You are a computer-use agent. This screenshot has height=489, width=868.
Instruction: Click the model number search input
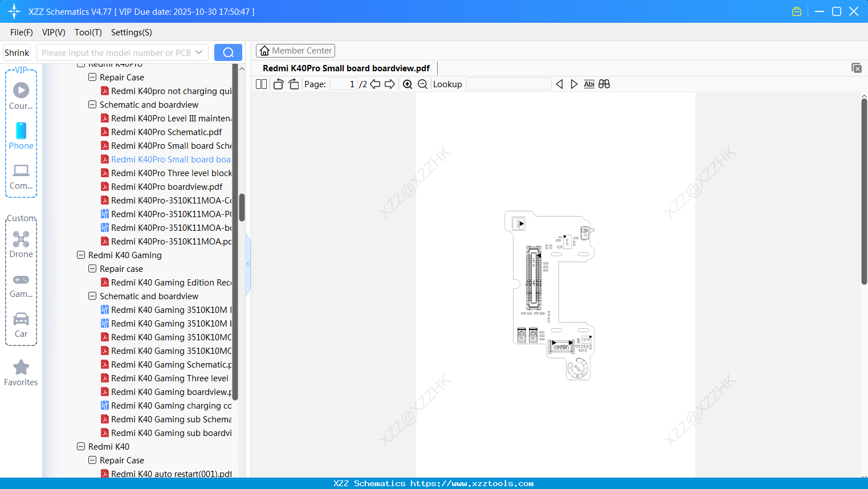click(x=116, y=52)
